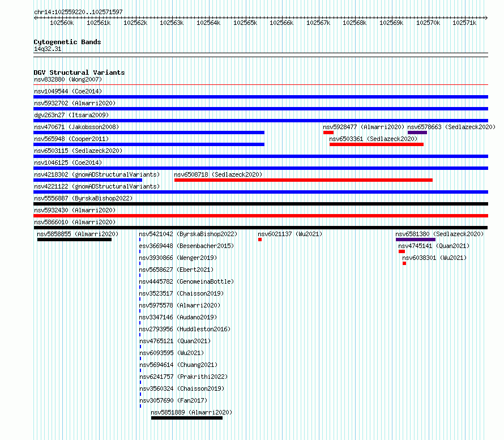Select nsv5556887 (ByrskaBishop2022) label
This screenshot has height=440, width=504.
(83, 198)
